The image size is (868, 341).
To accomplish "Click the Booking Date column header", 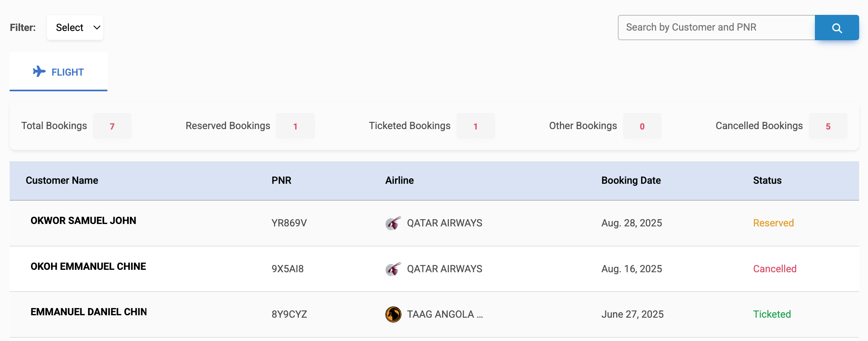I will tap(631, 181).
